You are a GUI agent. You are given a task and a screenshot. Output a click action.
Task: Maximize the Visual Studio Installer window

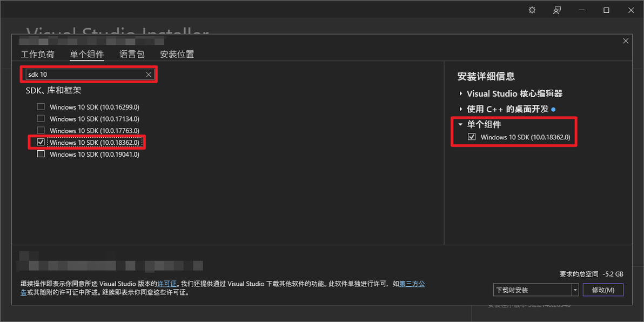pyautogui.click(x=606, y=10)
